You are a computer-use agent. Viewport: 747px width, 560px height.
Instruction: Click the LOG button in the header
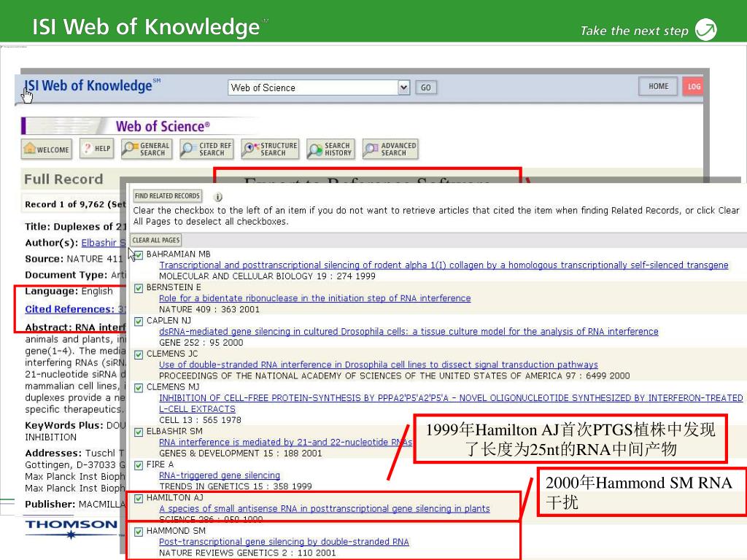(693, 87)
